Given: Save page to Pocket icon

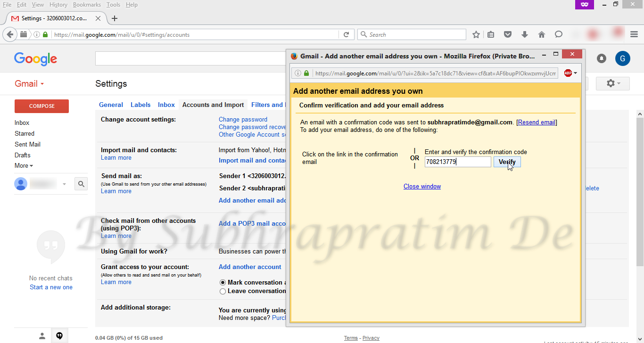Looking at the screenshot, I should [x=508, y=34].
